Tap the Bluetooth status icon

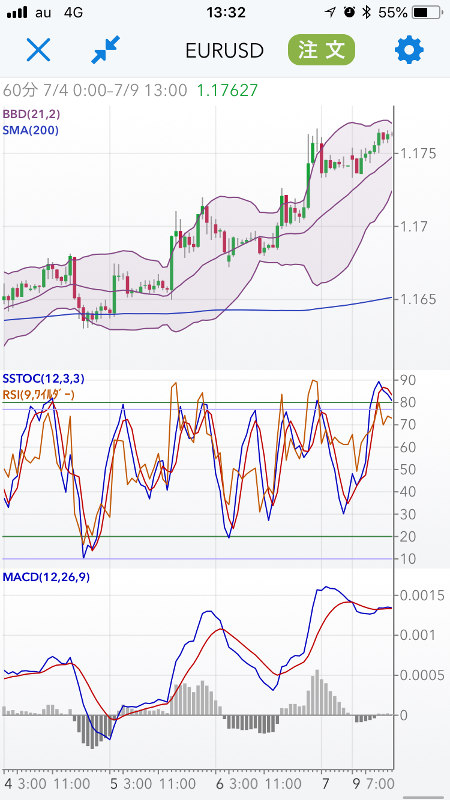point(366,13)
